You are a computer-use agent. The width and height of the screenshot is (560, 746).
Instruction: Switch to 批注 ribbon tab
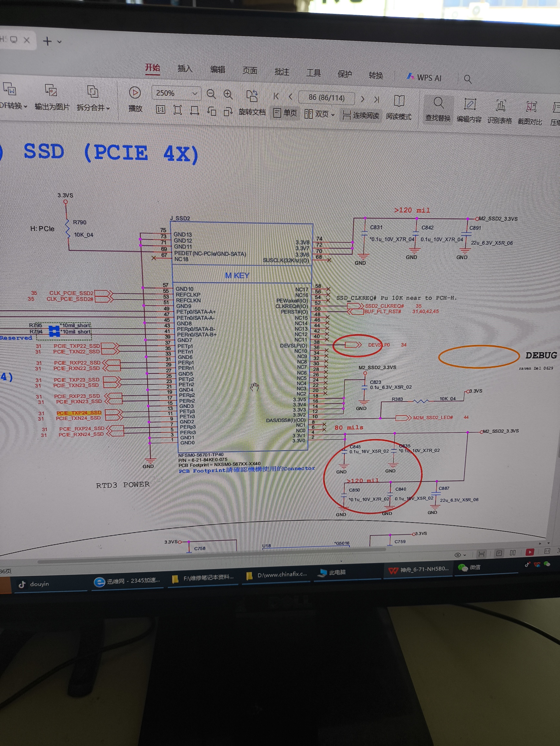point(282,72)
